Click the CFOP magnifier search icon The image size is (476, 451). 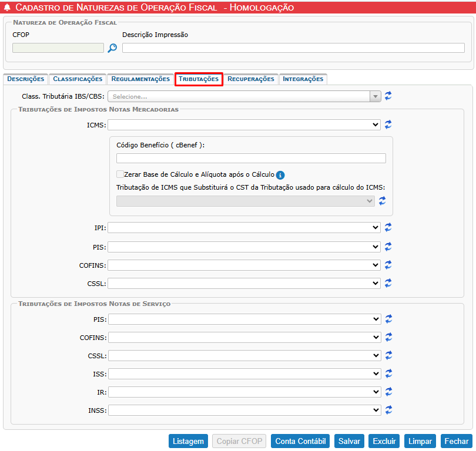tap(112, 48)
